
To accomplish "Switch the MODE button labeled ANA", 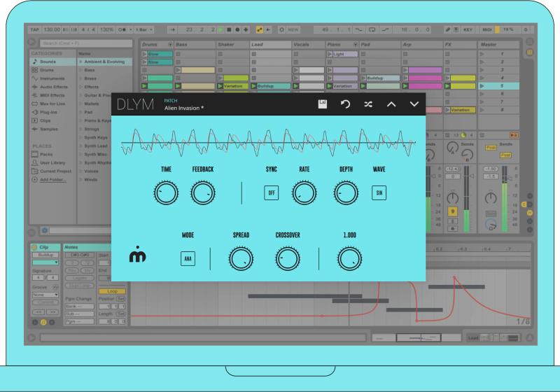I will 187,258.
